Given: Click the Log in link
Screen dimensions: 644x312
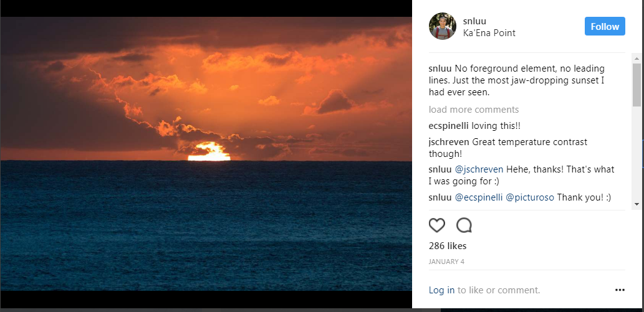Looking at the screenshot, I should point(441,290).
